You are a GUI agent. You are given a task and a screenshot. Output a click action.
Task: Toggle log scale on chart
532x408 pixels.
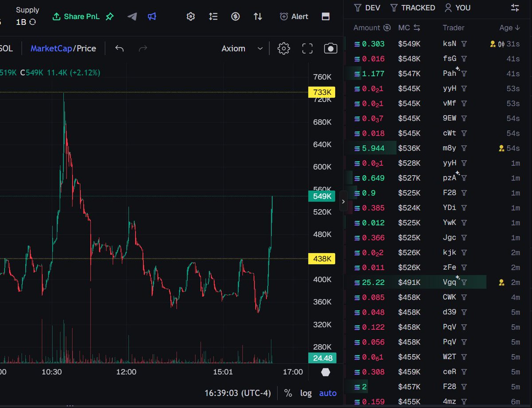coord(306,393)
